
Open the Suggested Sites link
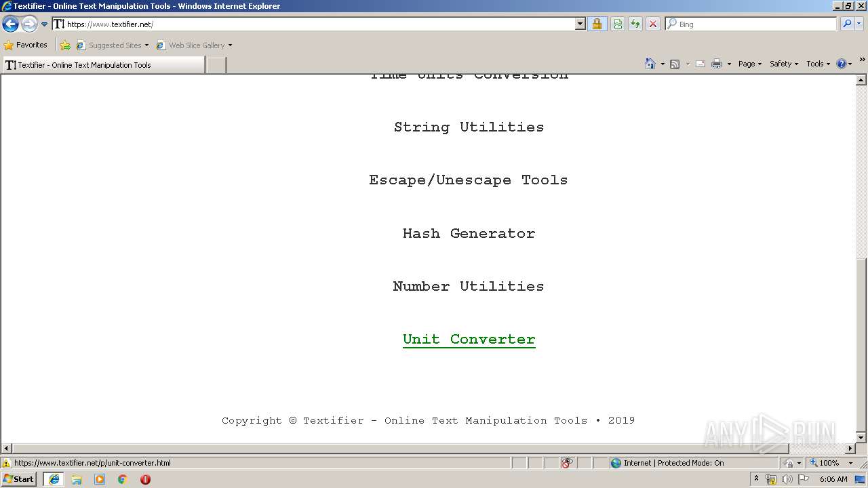tap(112, 45)
